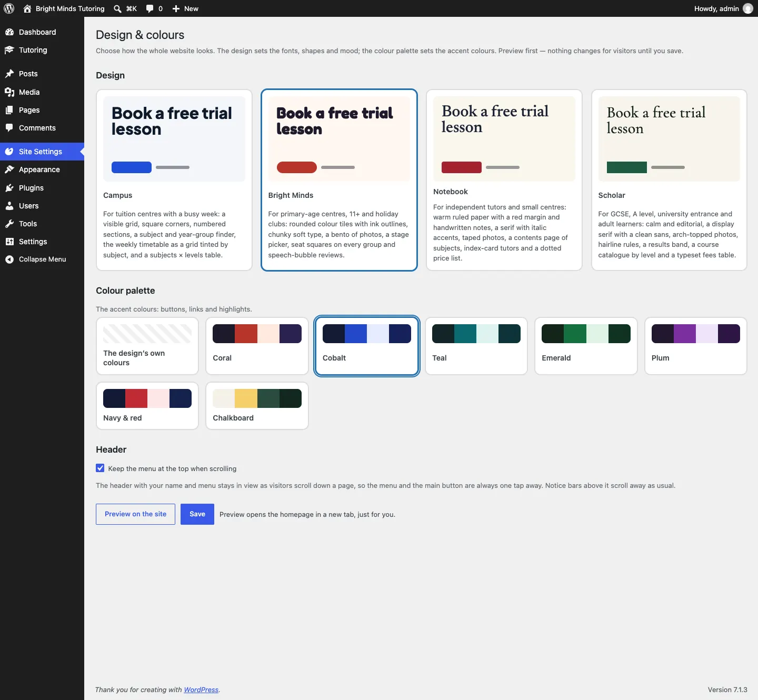Click the Media icon in sidebar
The width and height of the screenshot is (758, 700).
(9, 92)
